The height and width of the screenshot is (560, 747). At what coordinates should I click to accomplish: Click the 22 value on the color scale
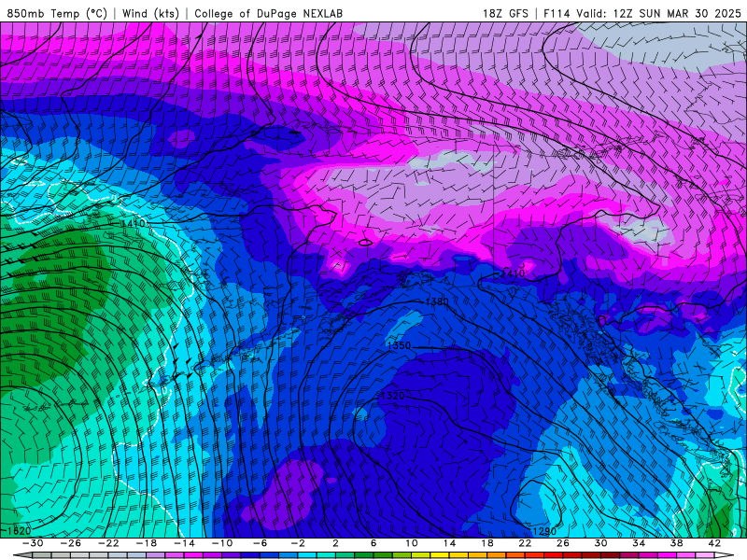click(x=525, y=543)
